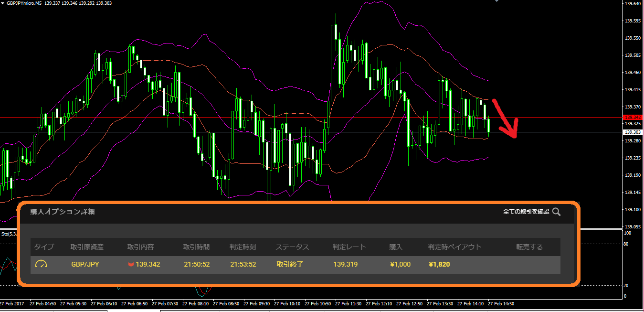Click the red hand-drawn arrow on chart

pos(505,119)
